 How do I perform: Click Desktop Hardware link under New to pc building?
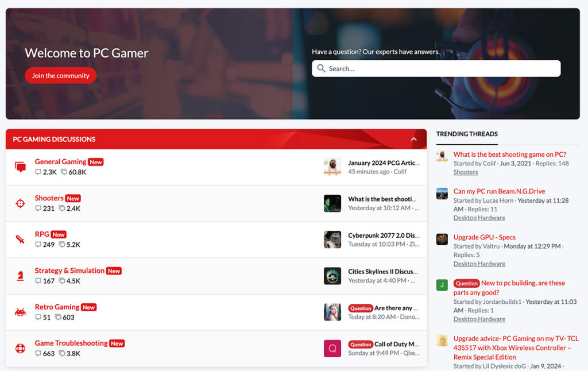pos(479,319)
